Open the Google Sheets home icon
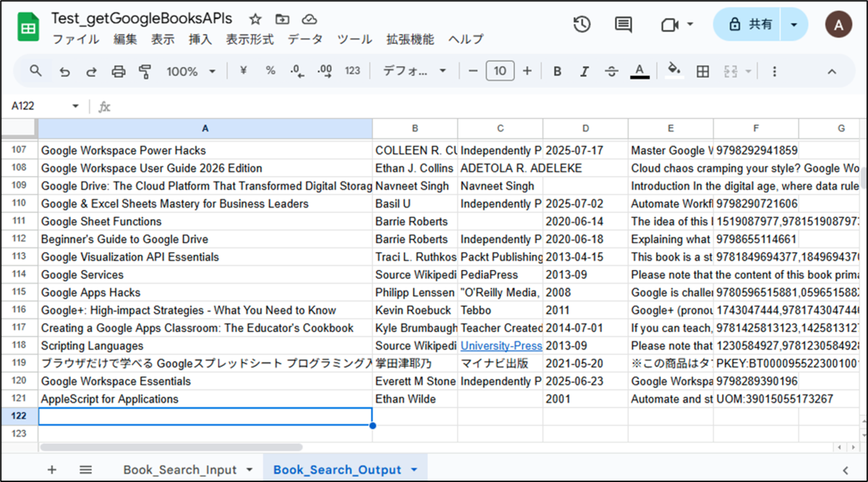Image resolution: width=868 pixels, height=482 pixels. 28,28
